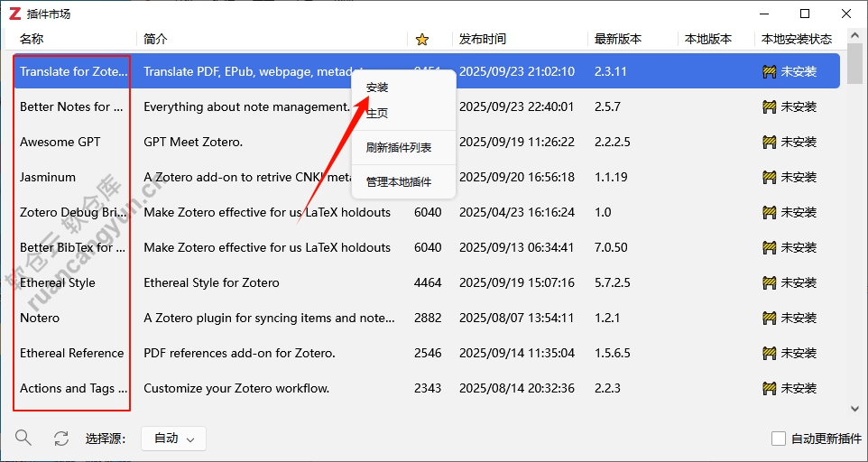This screenshot has width=868, height=462.
Task: Select the Ethereal Style plugin name
Action: point(58,282)
